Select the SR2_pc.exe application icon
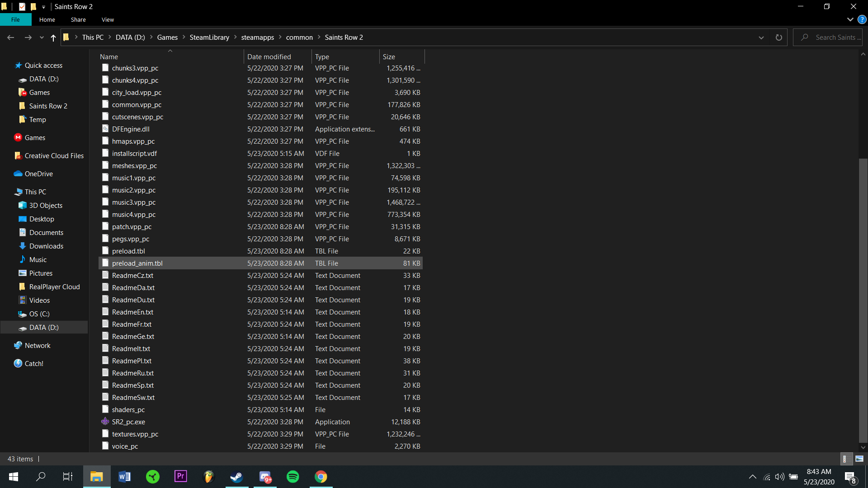This screenshot has width=868, height=488. pyautogui.click(x=105, y=422)
